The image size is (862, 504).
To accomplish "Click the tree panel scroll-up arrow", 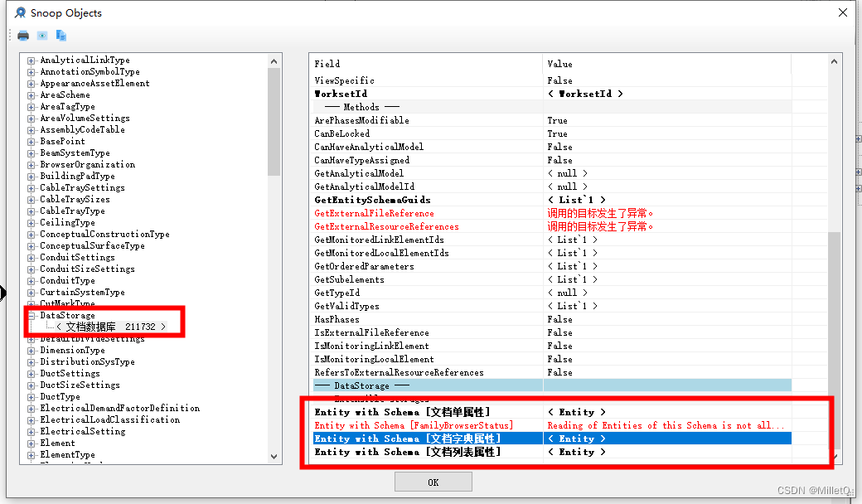I will (274, 61).
